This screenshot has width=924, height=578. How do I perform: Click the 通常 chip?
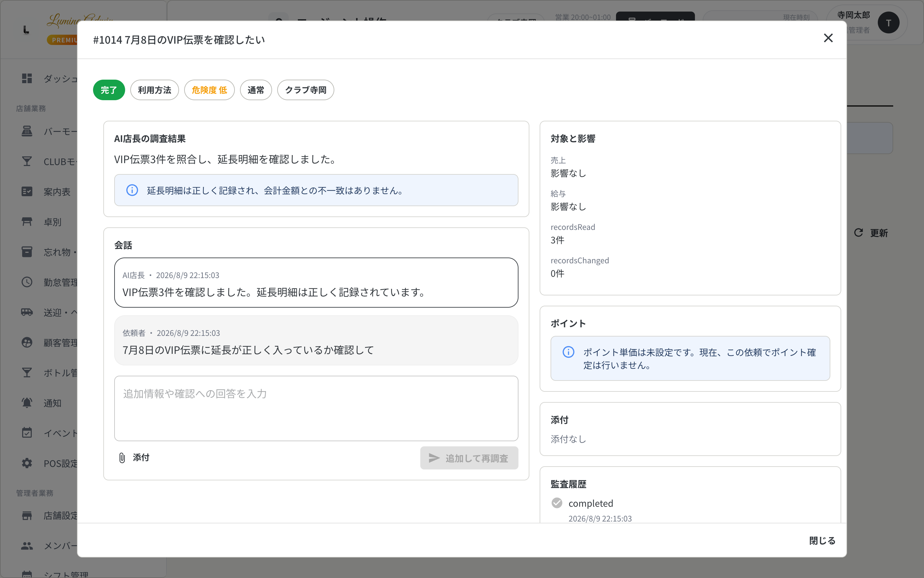(x=256, y=90)
